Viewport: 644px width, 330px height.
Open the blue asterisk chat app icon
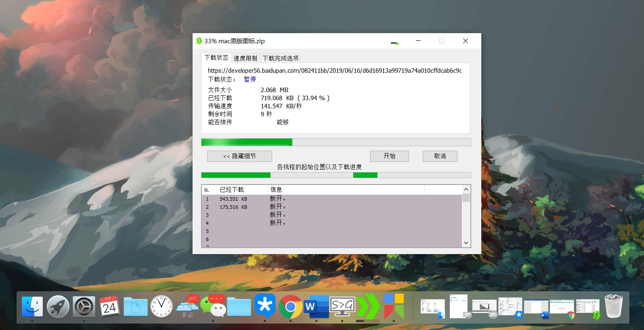click(x=265, y=306)
